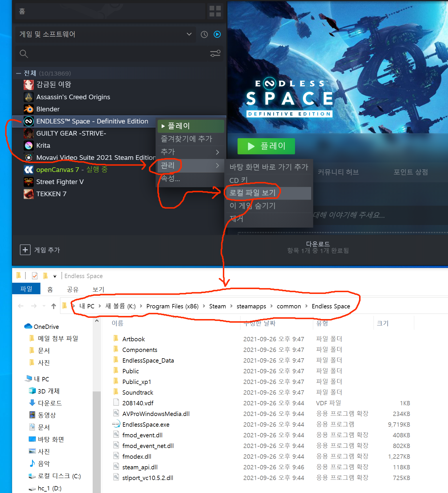Image resolution: width=448 pixels, height=493 pixels.
Task: Click Explorer forward arrow
Action: pos(34,306)
